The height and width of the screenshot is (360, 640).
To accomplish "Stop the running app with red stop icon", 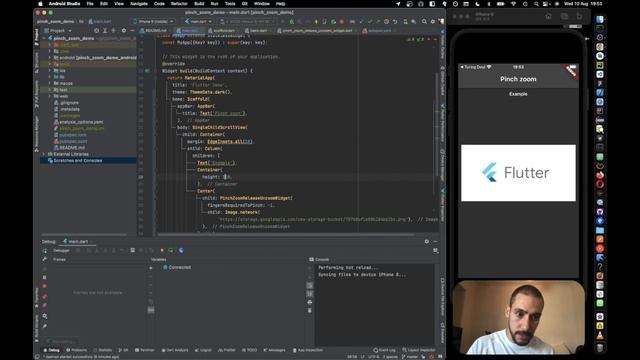I will coord(342,21).
